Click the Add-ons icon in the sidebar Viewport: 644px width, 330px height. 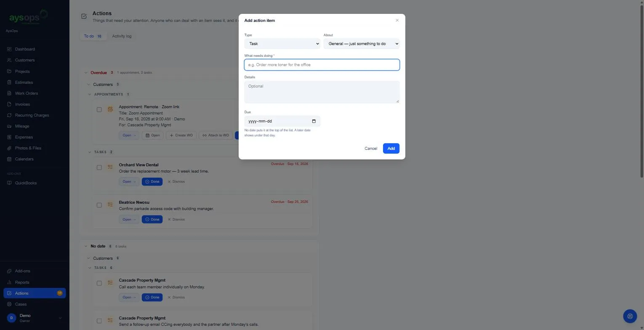(9, 271)
